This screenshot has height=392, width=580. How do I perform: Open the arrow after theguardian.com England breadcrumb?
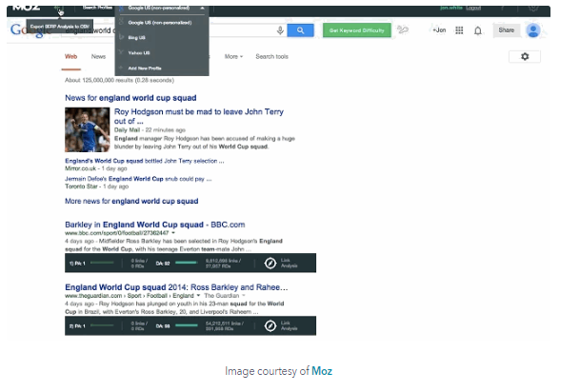198,296
